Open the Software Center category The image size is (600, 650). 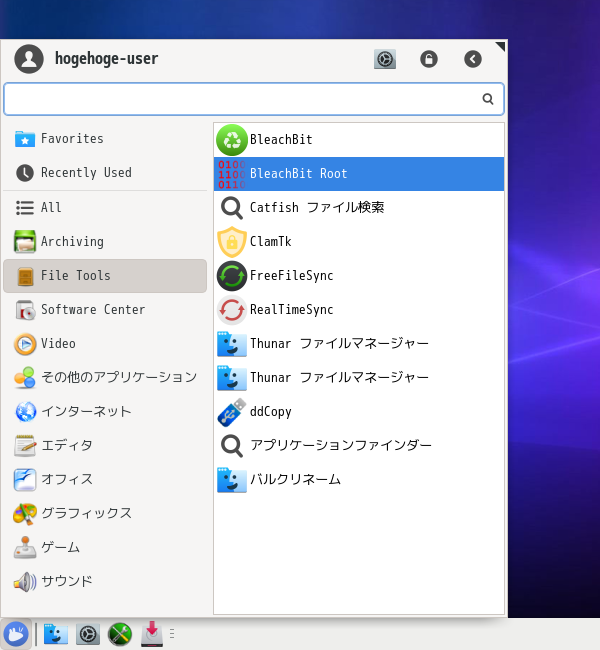point(105,310)
